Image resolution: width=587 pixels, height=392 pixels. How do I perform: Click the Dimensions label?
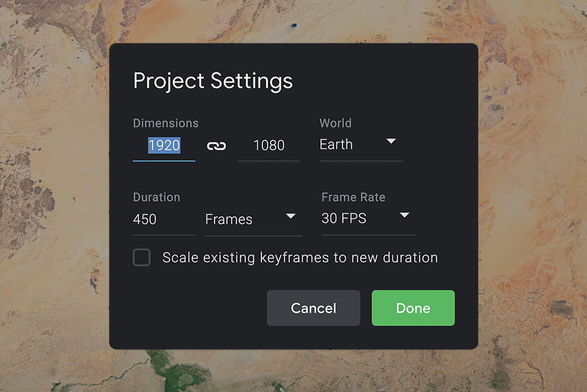pos(166,123)
